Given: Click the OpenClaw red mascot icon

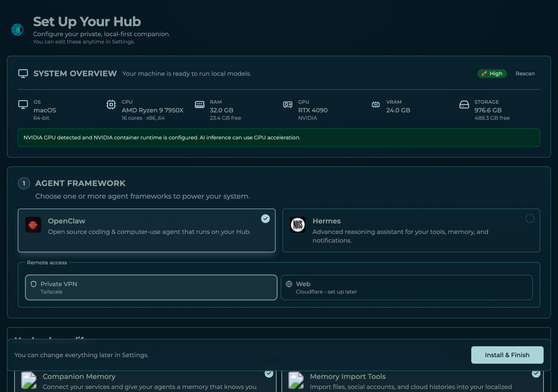Looking at the screenshot, I should 33,225.
